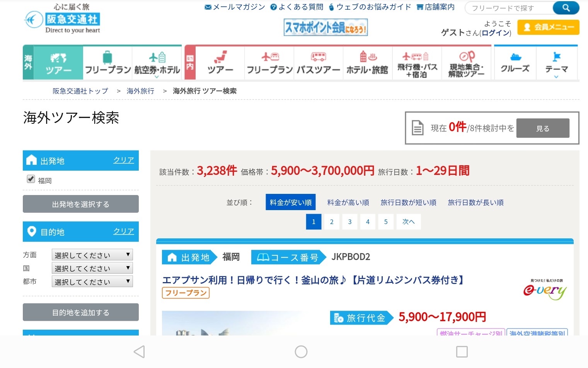Viewport: 588px width, 368px height.
Task: Tap the Android home circle icon
Action: [x=301, y=351]
